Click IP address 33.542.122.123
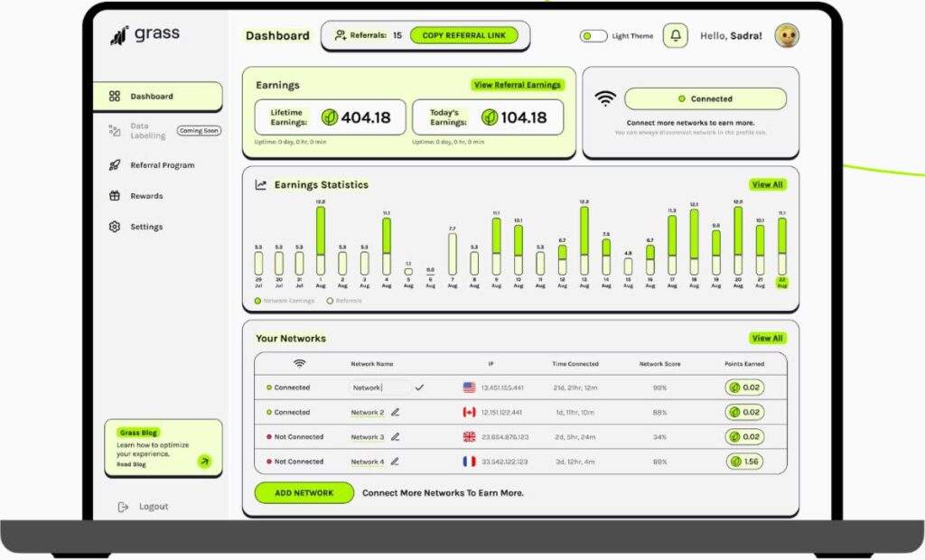The height and width of the screenshot is (560, 925). tap(504, 462)
